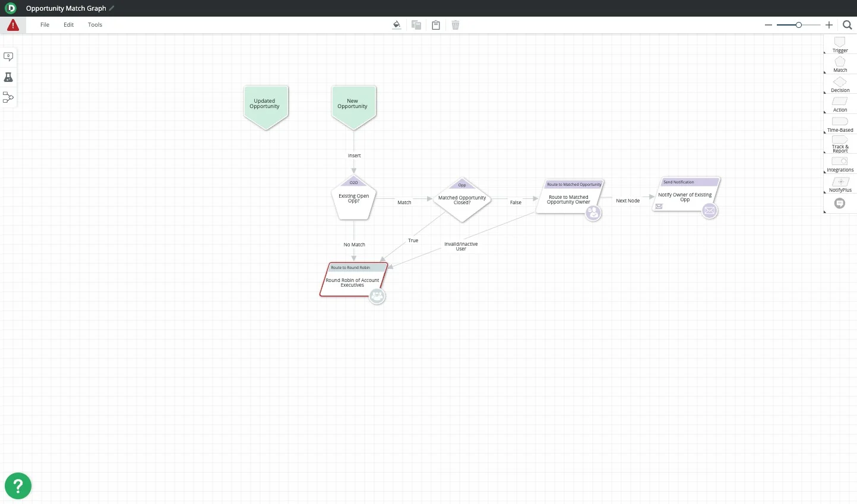
Task: Click the green help question mark button
Action: point(18,486)
